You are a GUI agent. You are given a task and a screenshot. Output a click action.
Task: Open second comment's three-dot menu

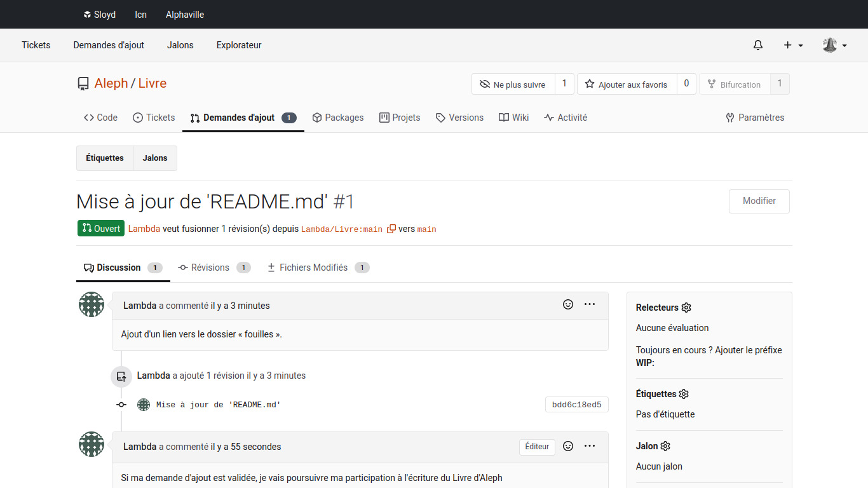point(590,447)
